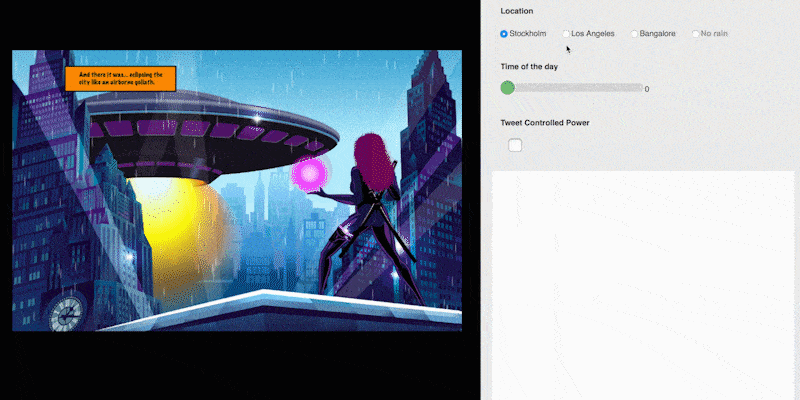Viewport: 800px width, 400px height.
Task: Choose Los Angeles as the location
Action: [566, 34]
